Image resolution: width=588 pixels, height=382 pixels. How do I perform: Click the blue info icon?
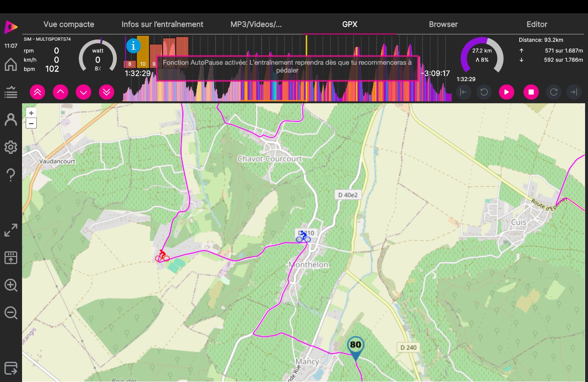point(133,46)
